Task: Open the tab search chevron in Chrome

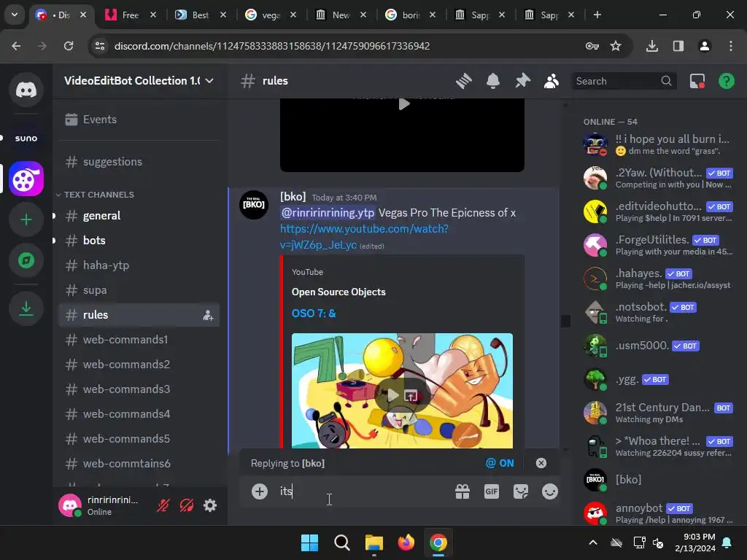Action: click(15, 15)
